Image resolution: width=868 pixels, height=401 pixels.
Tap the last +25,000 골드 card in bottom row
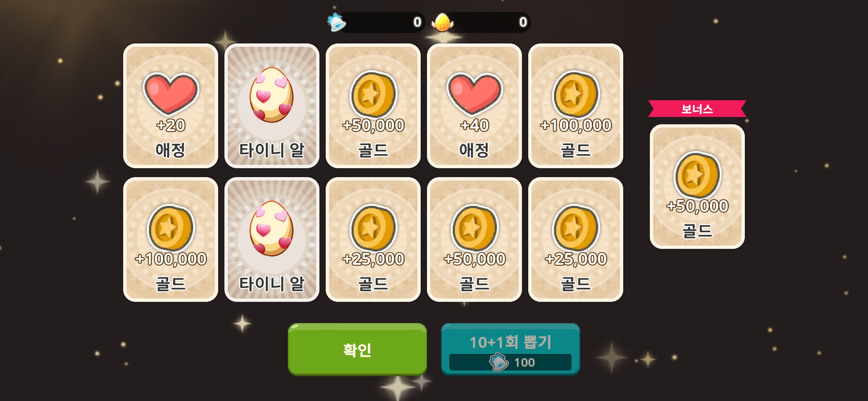point(576,239)
